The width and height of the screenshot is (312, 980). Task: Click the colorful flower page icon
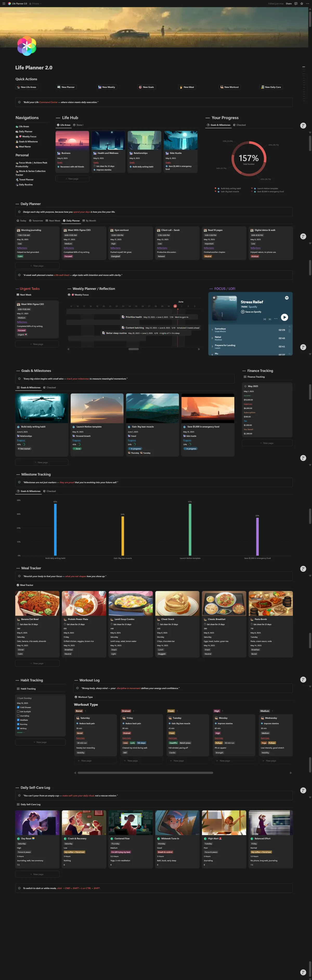27,46
